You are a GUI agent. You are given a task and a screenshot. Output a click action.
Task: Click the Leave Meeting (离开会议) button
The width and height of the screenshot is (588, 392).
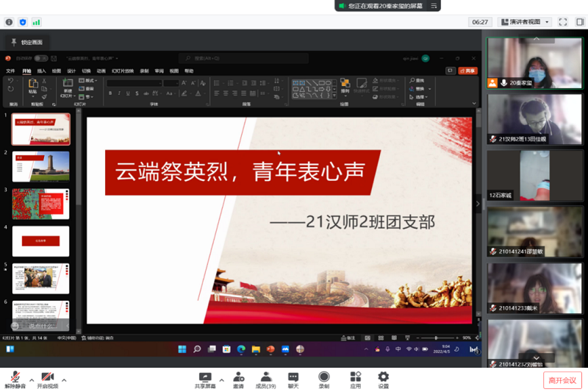coord(562,380)
